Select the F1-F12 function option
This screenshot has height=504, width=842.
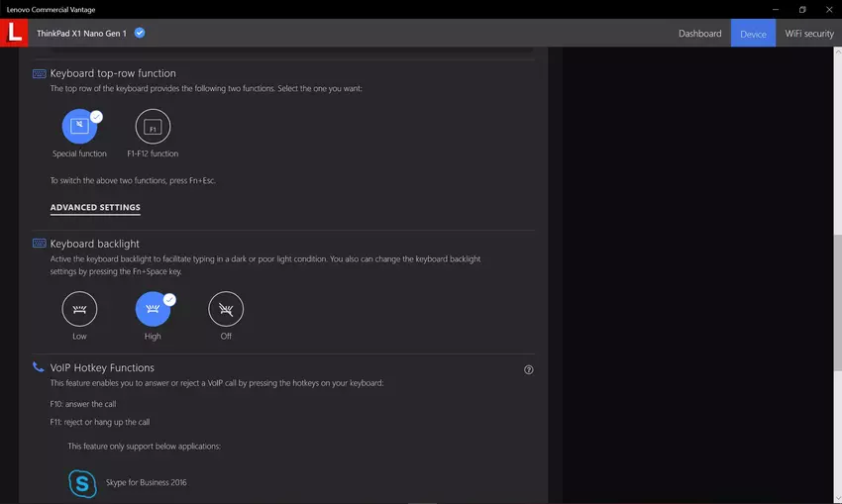point(153,127)
